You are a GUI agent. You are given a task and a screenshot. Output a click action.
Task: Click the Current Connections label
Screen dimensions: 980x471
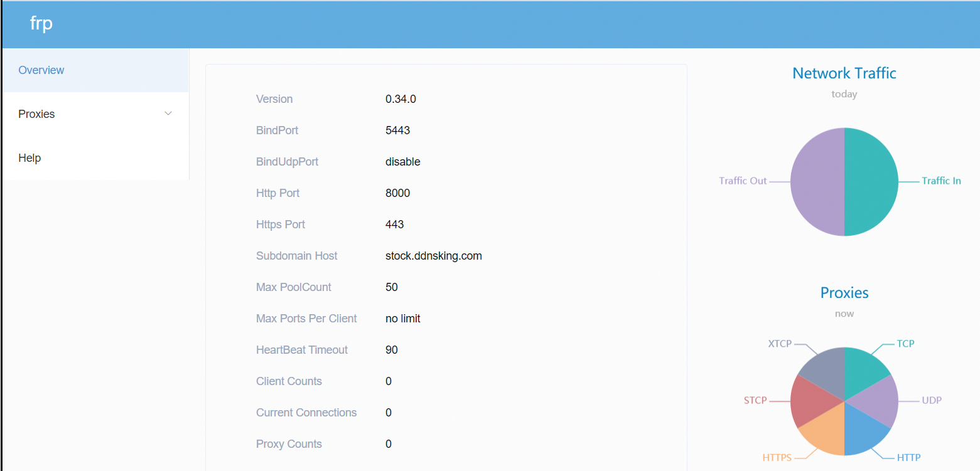coord(306,413)
